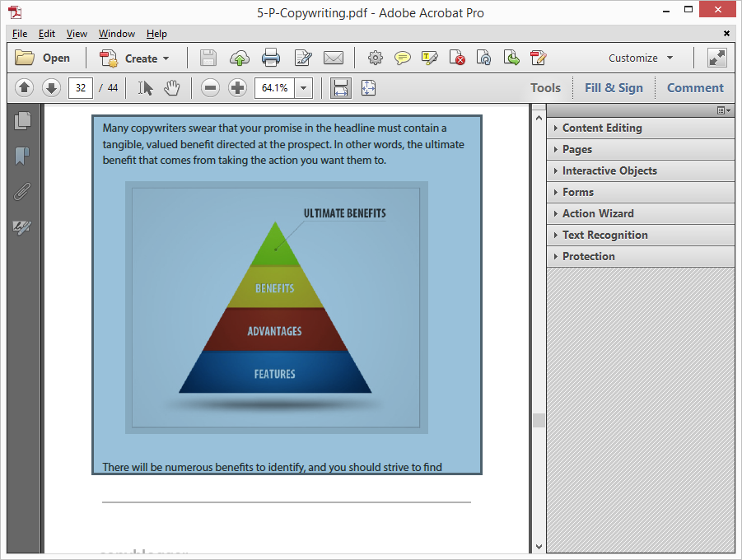Screen dimensions: 742x560
Task: Activate the Hand pan tool
Action: [172, 88]
